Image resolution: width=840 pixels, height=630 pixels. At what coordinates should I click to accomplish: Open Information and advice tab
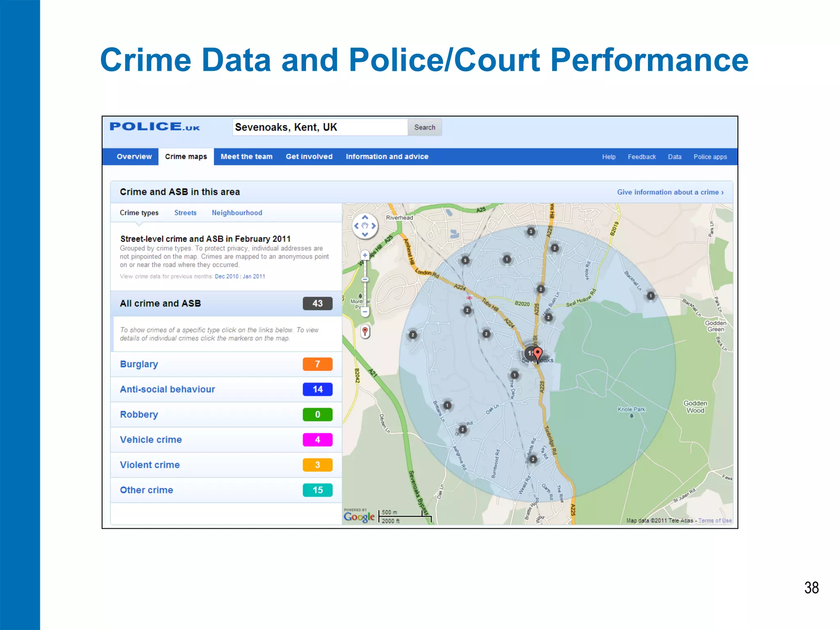tap(387, 157)
